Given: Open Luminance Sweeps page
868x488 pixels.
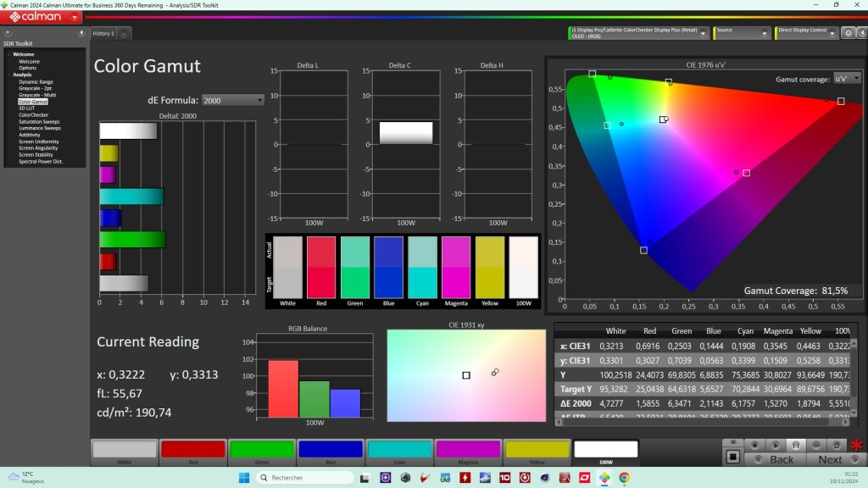Looking at the screenshot, I should point(39,129).
